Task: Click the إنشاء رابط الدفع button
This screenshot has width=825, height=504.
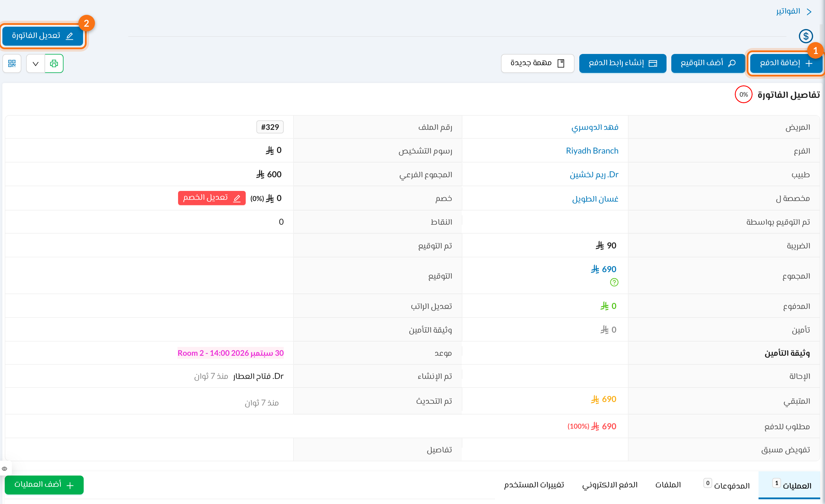Action: click(x=623, y=63)
